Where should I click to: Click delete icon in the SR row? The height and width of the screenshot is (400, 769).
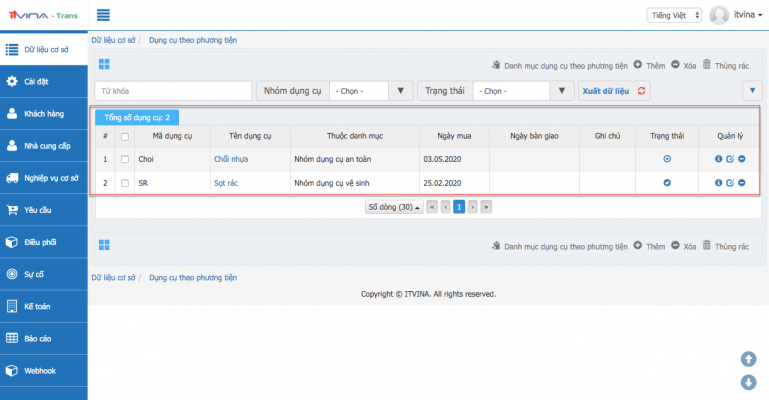[x=741, y=183]
